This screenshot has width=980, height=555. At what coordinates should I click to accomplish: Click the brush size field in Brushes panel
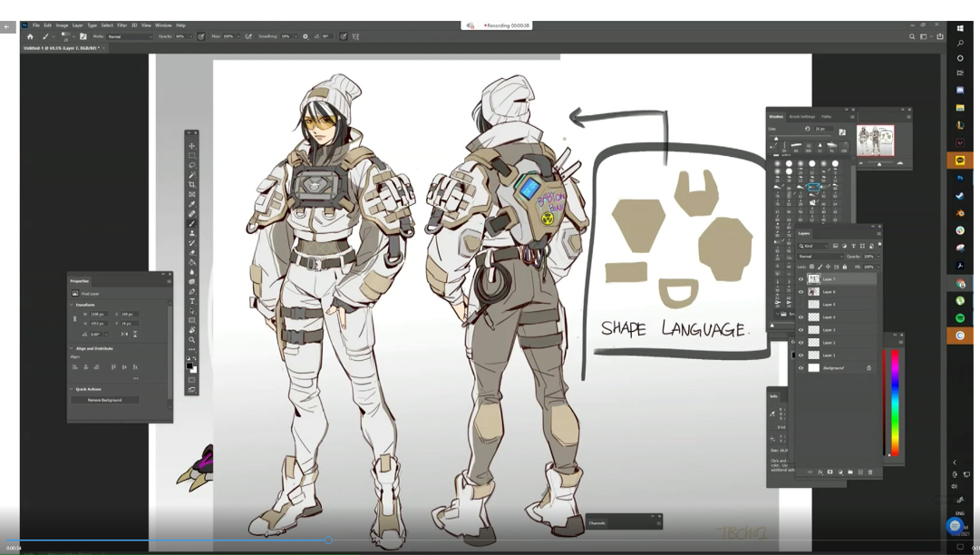click(822, 130)
